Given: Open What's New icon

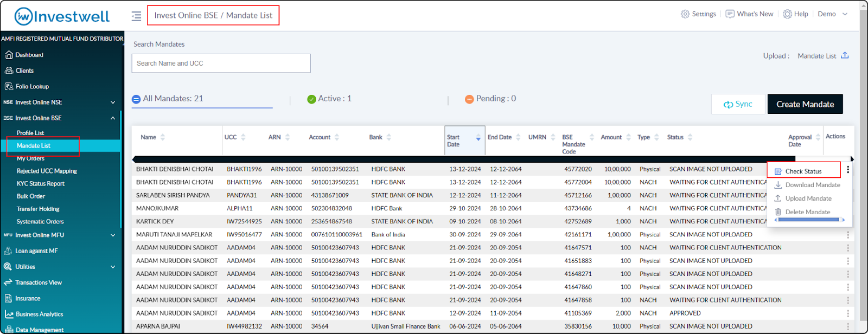Looking at the screenshot, I should 730,14.
